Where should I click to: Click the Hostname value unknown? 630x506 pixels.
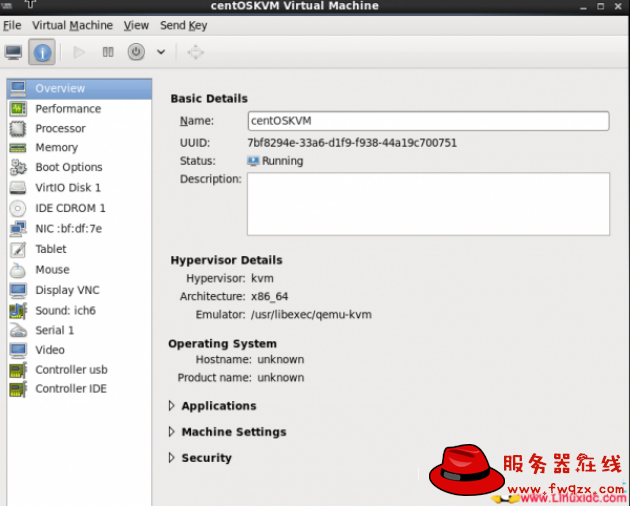[x=280, y=360]
